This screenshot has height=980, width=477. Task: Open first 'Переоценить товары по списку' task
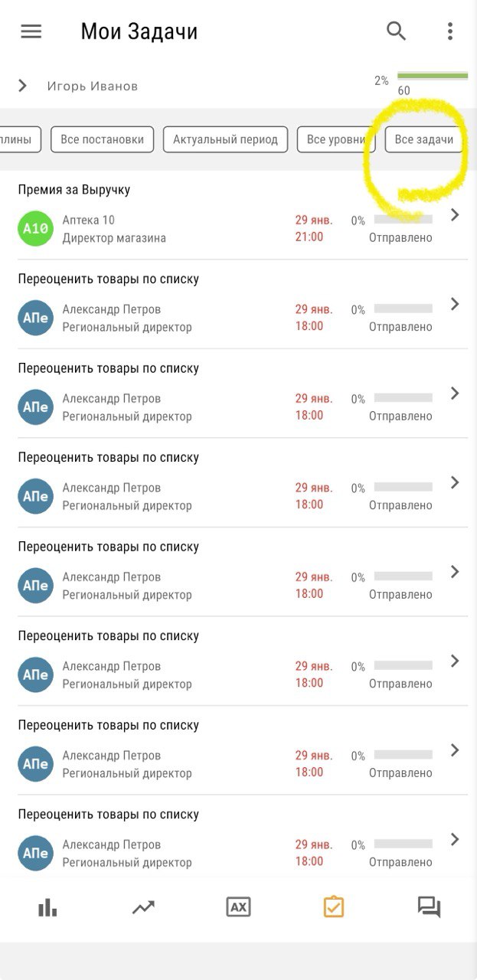108,279
